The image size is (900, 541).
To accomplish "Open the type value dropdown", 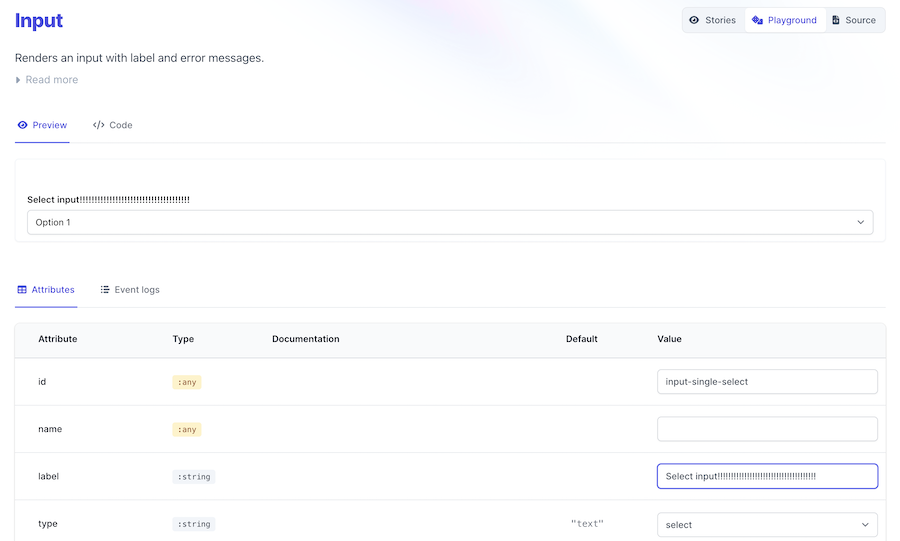I will pos(767,524).
